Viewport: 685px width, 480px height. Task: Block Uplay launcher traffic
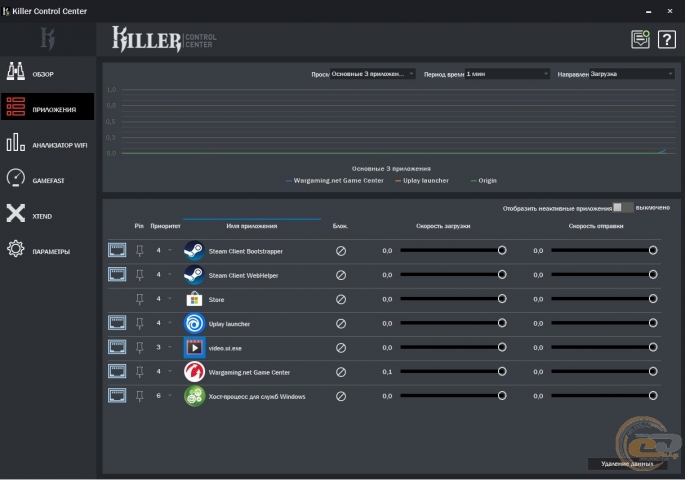[x=341, y=324]
